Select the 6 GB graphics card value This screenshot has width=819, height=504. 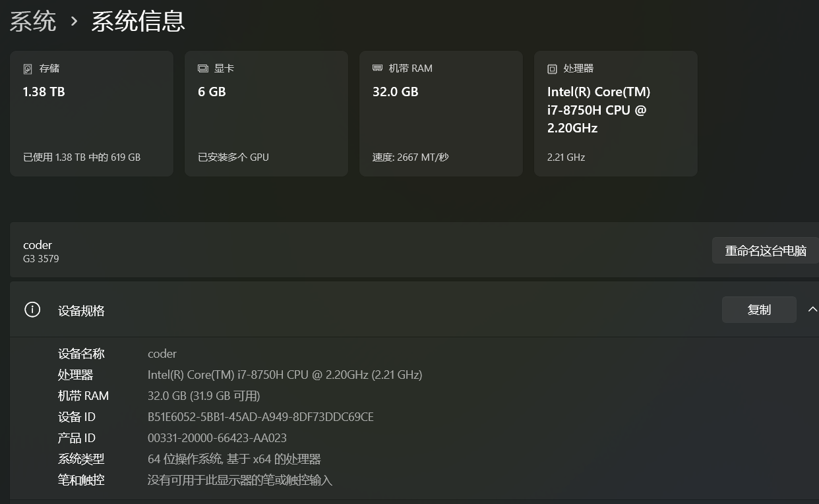click(x=212, y=92)
